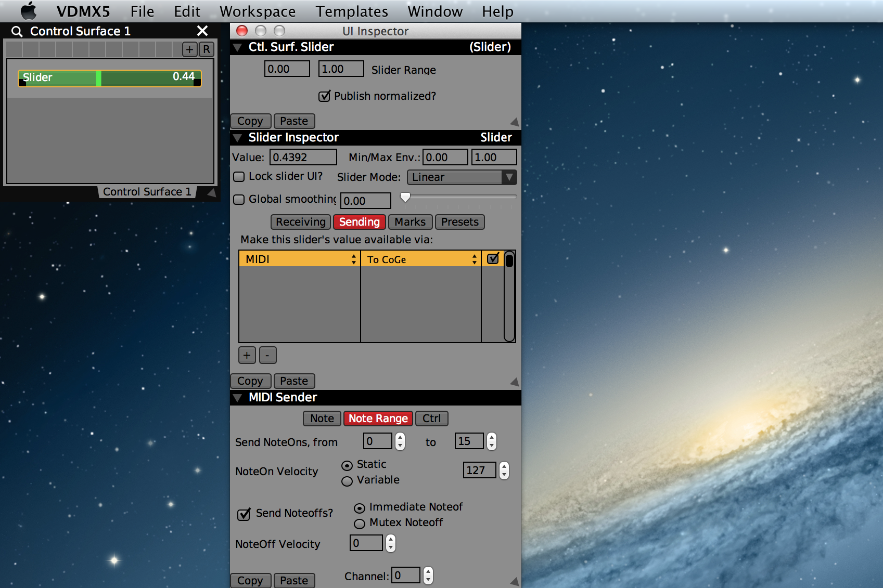The width and height of the screenshot is (883, 588).
Task: Collapse the MIDI Sender section triangle
Action: (x=238, y=398)
